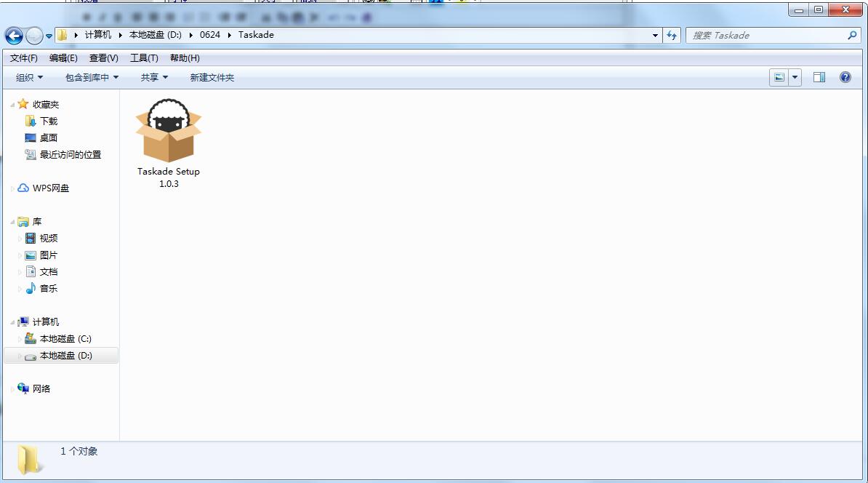The image size is (868, 483).
Task: Click the 最近访问的位置 icon
Action: 31,154
